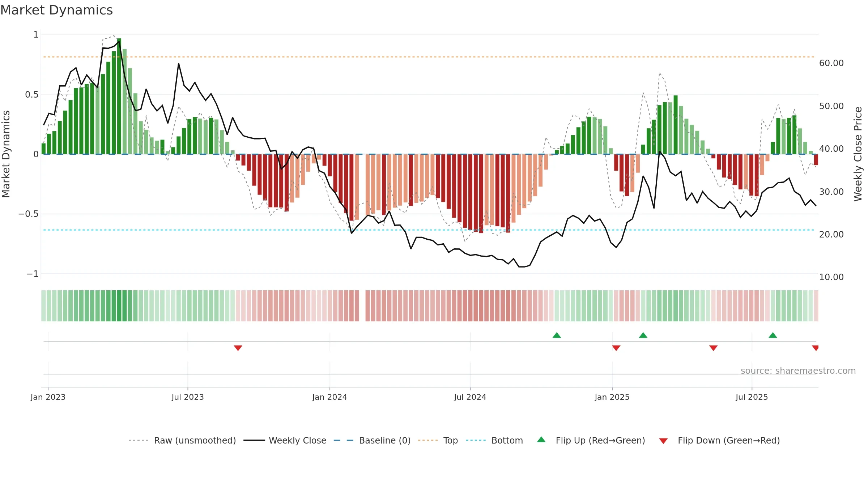
Task: Click the Market Dynamics vertical axis title
Action: pyautogui.click(x=6, y=154)
